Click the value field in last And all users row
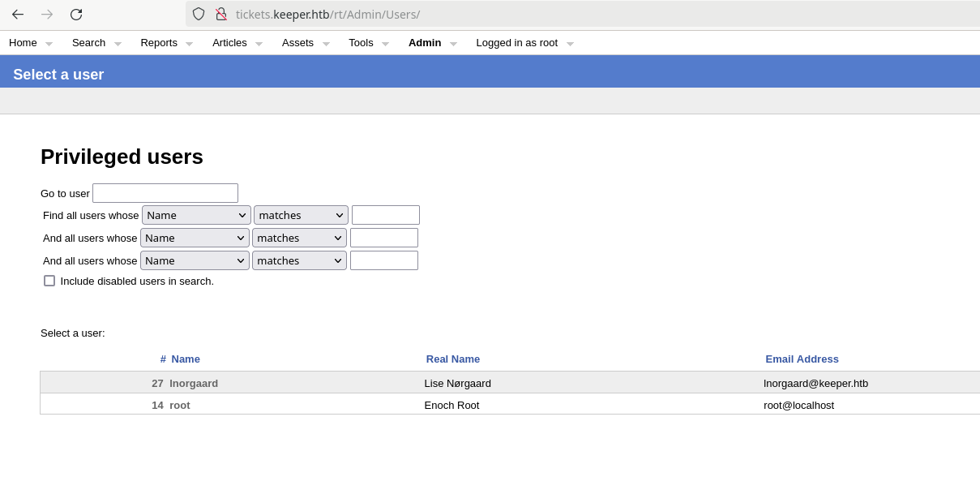 (x=384, y=260)
